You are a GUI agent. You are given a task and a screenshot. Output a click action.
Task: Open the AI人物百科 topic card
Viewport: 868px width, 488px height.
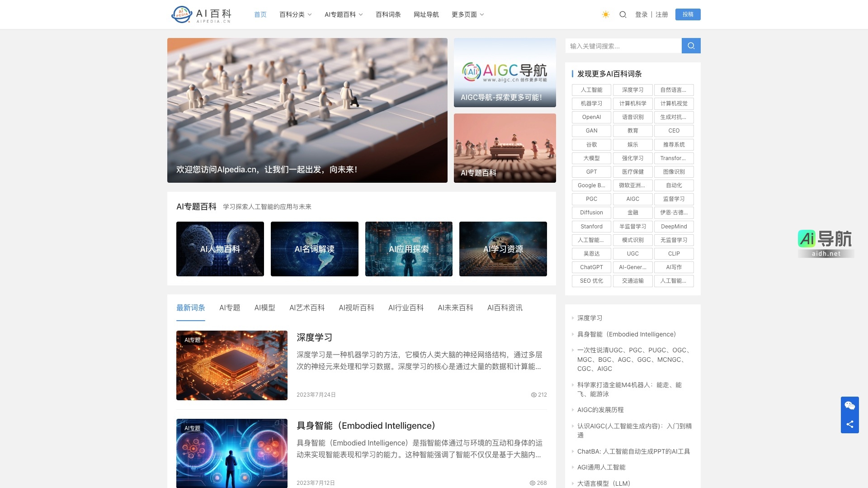click(x=220, y=249)
